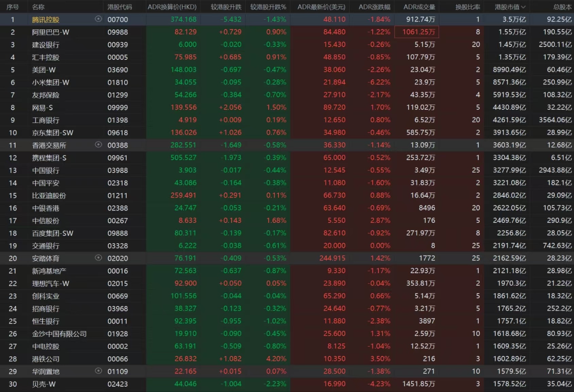Click the market cap value 3.5万亿
Viewport: 574px width, 392px height.
pos(514,19)
